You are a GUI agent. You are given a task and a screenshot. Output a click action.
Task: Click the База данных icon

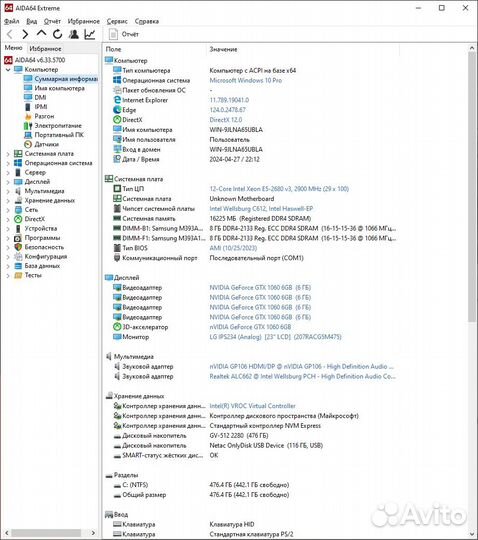(x=18, y=266)
